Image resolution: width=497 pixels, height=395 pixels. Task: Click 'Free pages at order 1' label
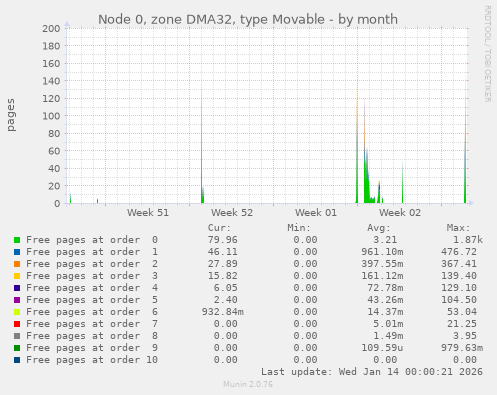(x=92, y=252)
